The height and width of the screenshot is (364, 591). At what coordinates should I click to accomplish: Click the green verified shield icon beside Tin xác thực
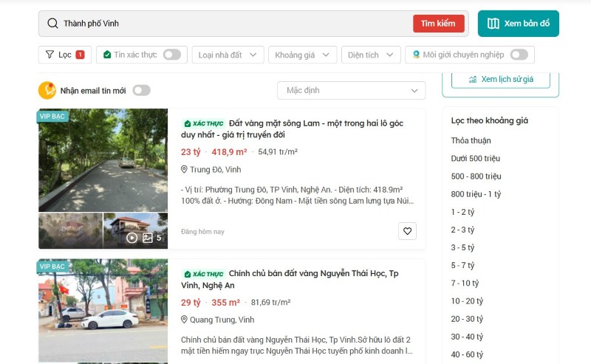(x=107, y=55)
